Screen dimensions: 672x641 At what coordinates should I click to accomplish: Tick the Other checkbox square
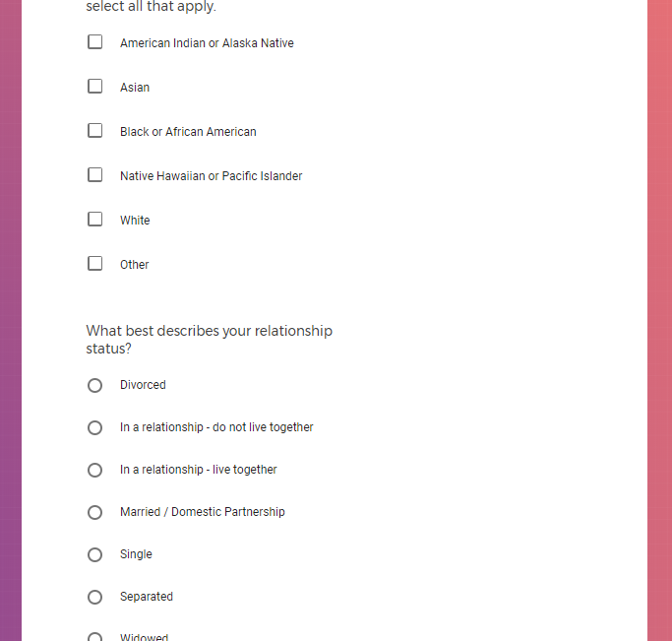point(95,264)
